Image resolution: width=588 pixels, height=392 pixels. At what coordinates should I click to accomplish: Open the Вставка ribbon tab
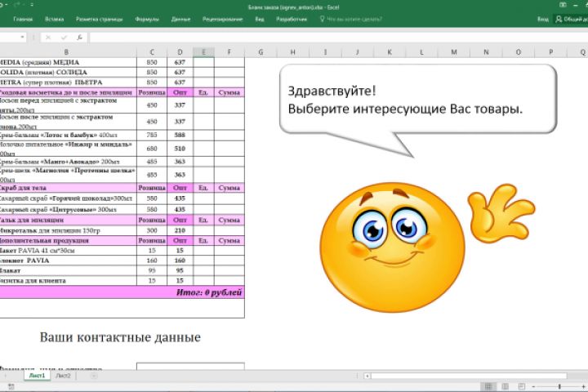(x=54, y=19)
